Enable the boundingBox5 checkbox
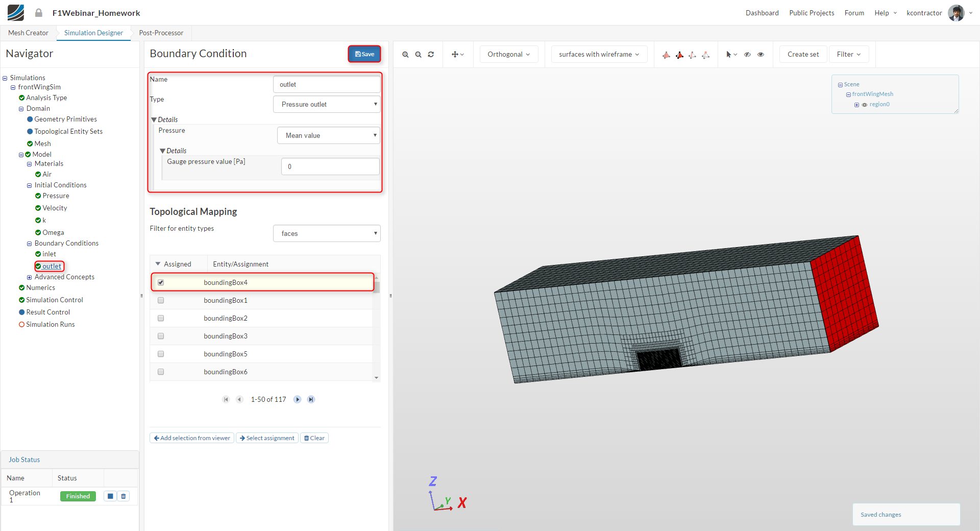The image size is (980, 531). point(161,354)
